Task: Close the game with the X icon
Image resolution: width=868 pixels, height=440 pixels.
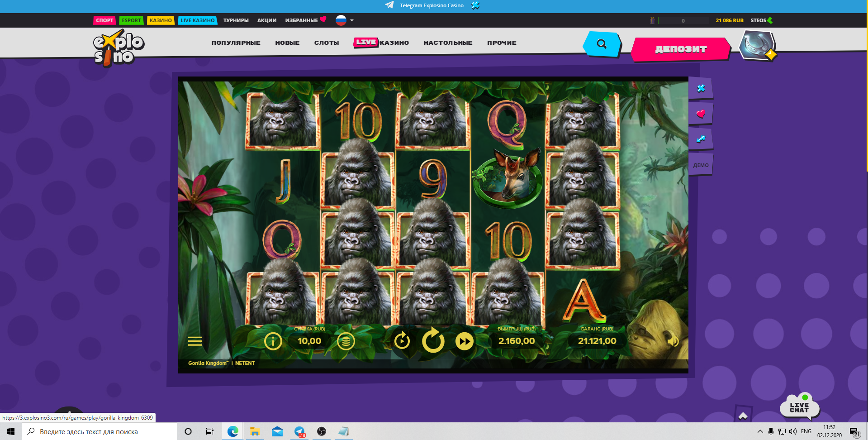Action: point(701,88)
